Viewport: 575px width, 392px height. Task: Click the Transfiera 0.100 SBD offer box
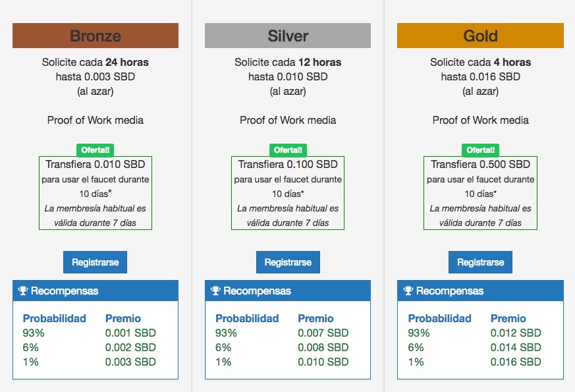click(288, 193)
